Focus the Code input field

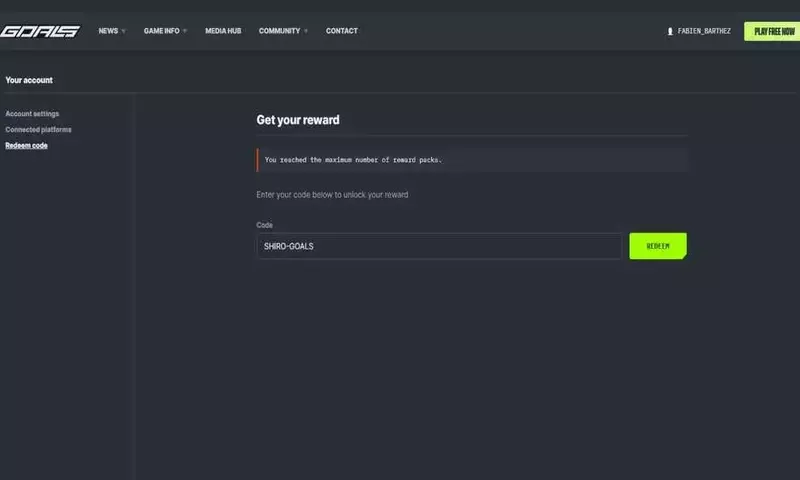tap(439, 246)
